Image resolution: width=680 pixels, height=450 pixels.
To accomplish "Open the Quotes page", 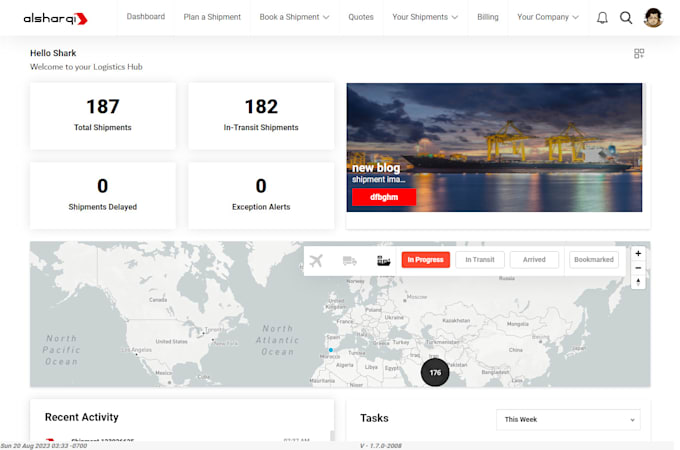I will coord(360,17).
